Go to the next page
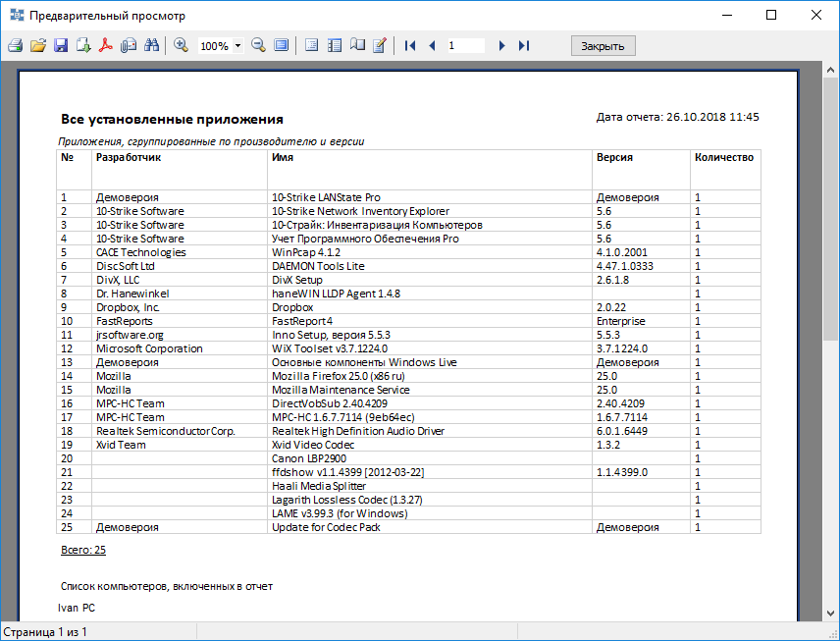 501,45
